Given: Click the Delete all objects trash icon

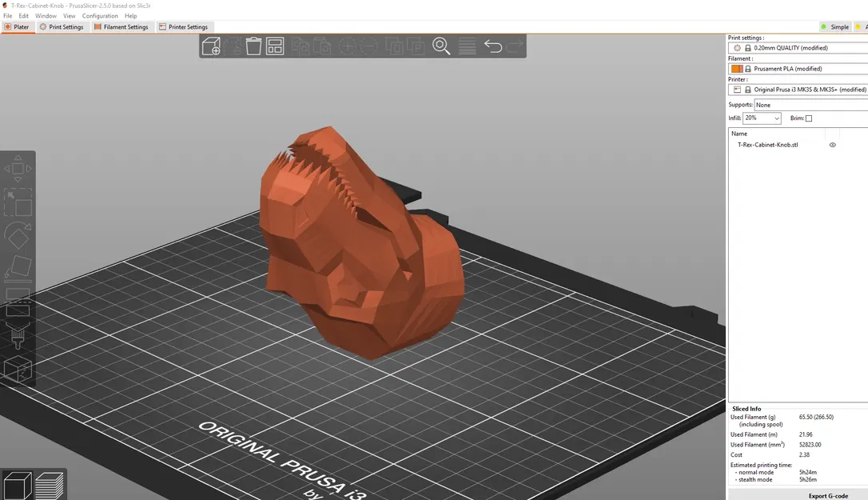Looking at the screenshot, I should (x=253, y=46).
